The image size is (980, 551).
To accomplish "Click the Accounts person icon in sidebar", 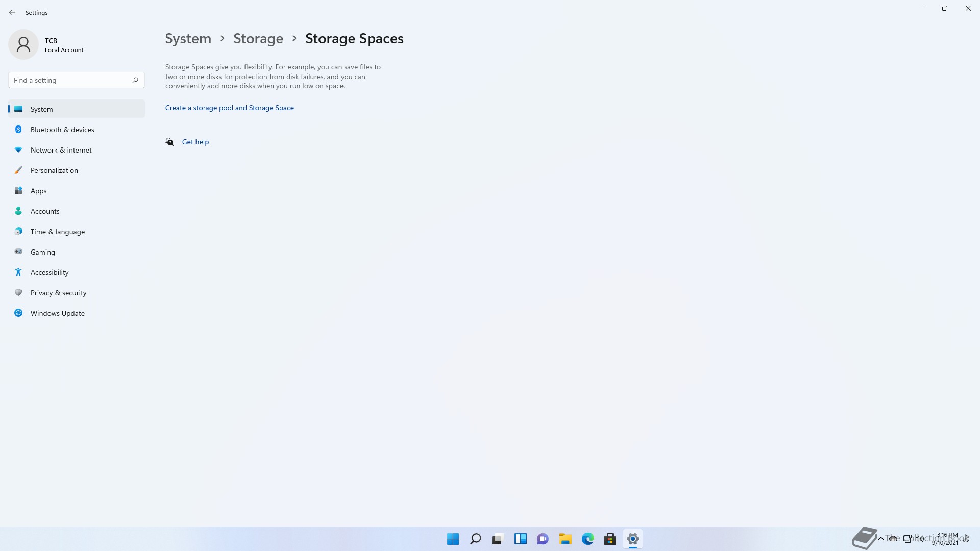I will [x=18, y=211].
